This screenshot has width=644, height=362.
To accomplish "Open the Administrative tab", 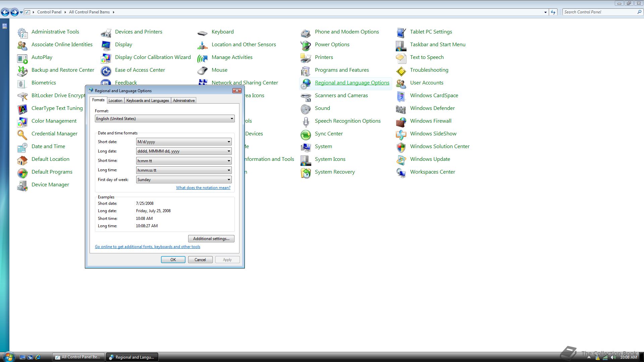I will click(184, 101).
